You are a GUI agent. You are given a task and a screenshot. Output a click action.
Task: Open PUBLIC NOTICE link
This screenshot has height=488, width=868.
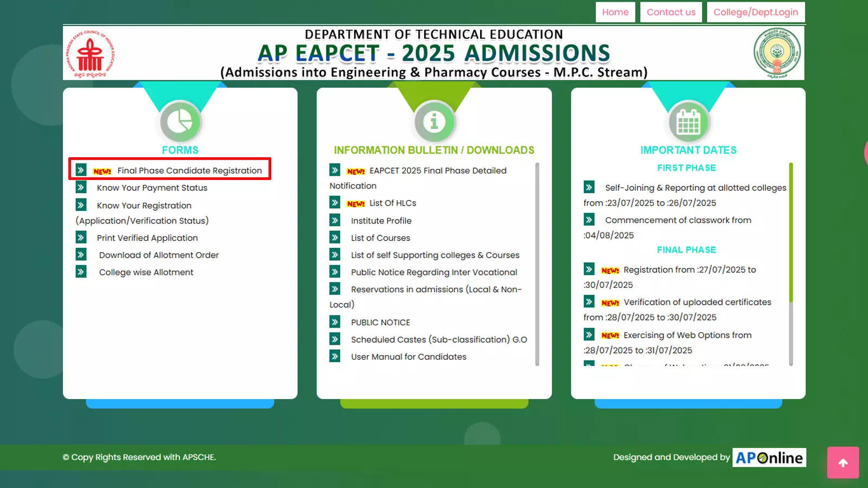coord(380,322)
